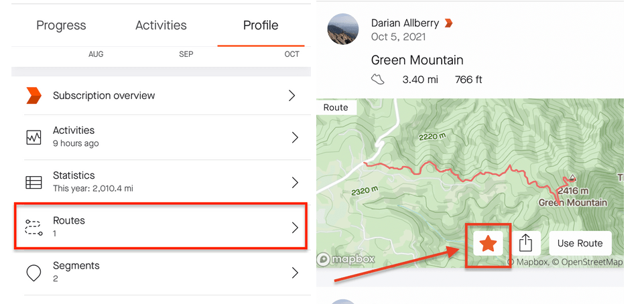This screenshot has width=644, height=304.
Task: Select the Profile tab
Action: click(x=261, y=25)
